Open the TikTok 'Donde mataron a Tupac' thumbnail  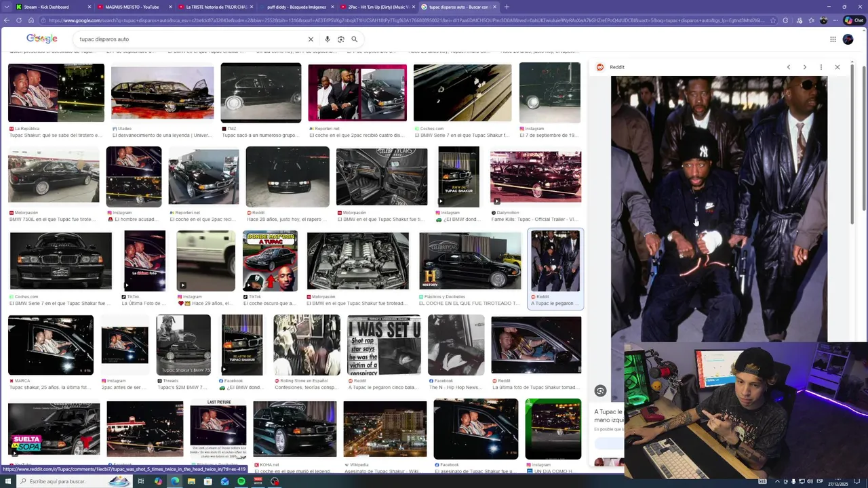[x=270, y=261]
